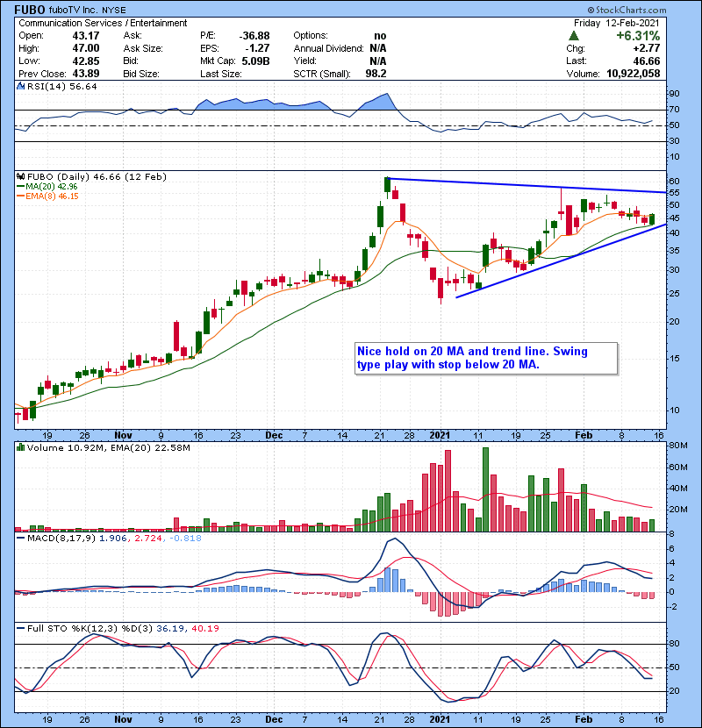Screen dimensions: 702x728
Task: Click the Last price 46.66
Action: 647,61
